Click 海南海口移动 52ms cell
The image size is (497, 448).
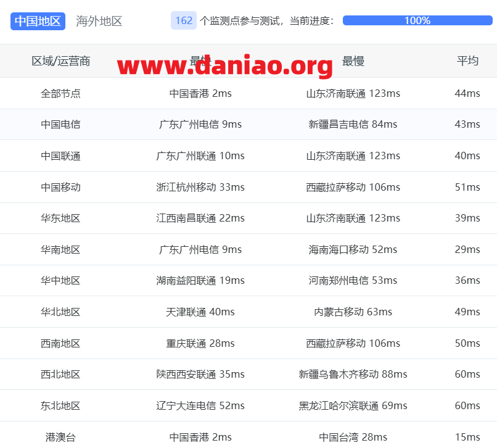pyautogui.click(x=353, y=250)
